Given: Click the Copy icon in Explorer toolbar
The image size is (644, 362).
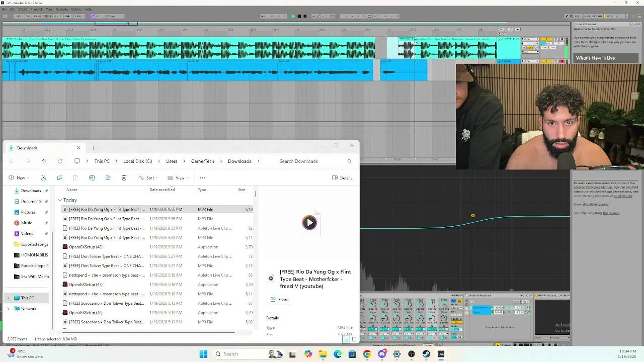Looking at the screenshot, I should click(59, 177).
